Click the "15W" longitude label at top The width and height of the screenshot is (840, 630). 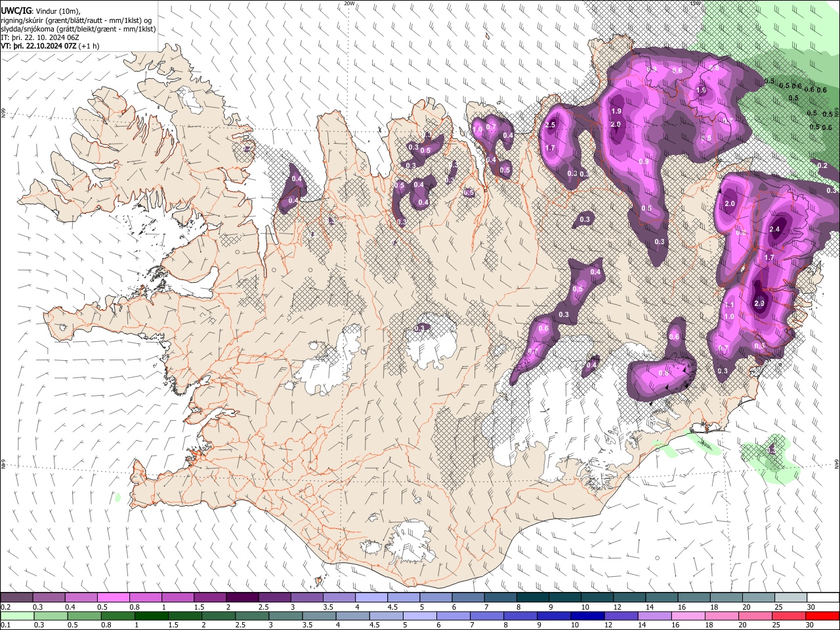click(696, 3)
